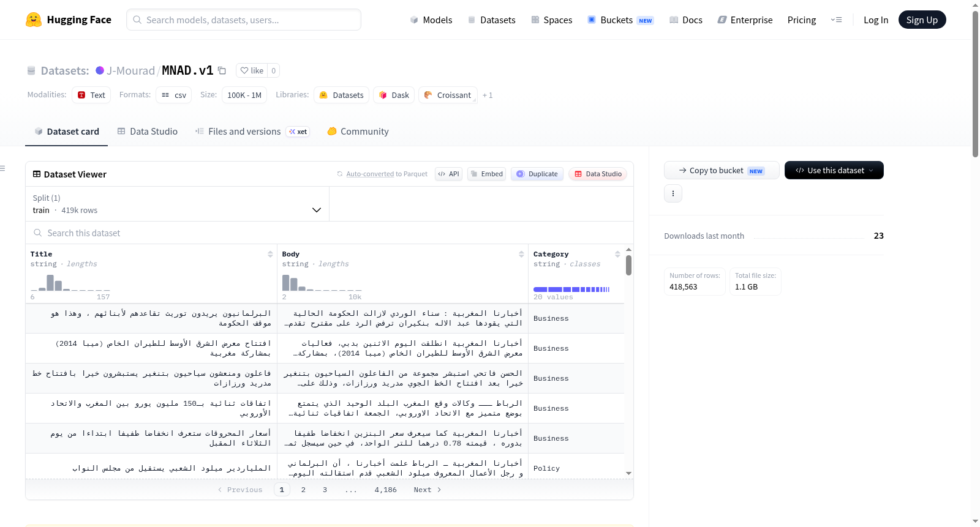Show the +1 more libraries
This screenshot has width=980, height=527.
[488, 95]
